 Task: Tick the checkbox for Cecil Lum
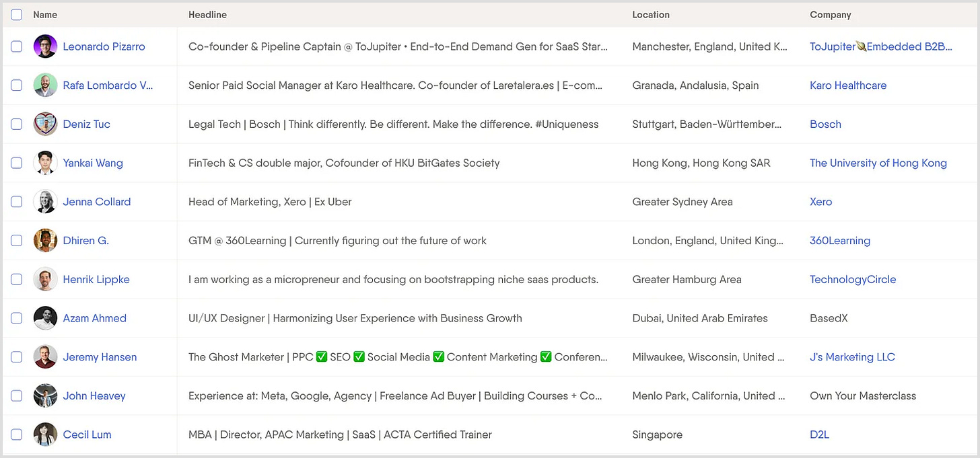point(17,434)
